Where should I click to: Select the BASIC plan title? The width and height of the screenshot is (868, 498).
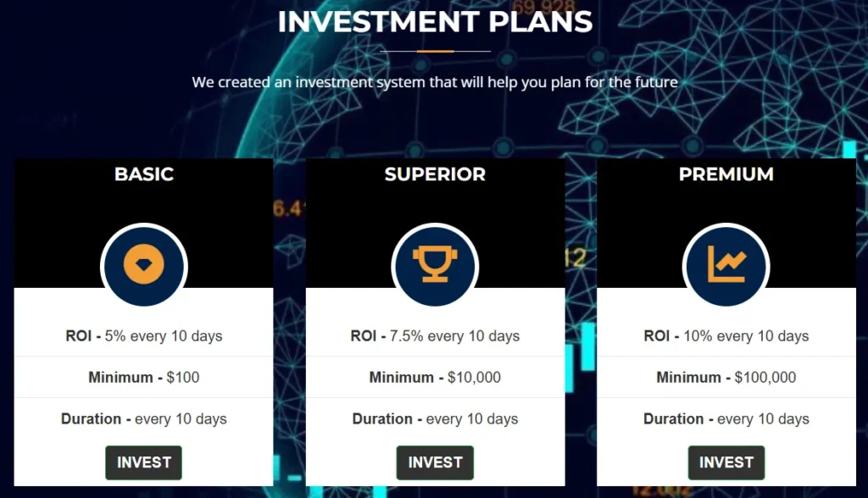tap(144, 174)
